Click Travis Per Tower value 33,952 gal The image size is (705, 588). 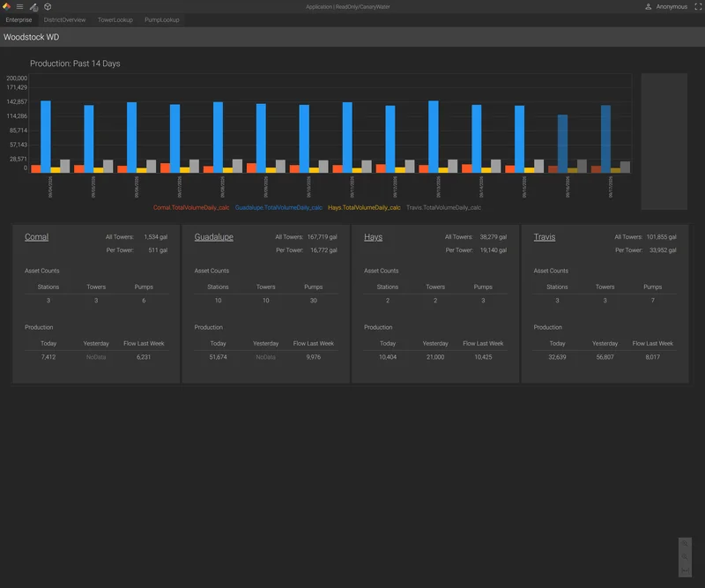[x=663, y=250]
